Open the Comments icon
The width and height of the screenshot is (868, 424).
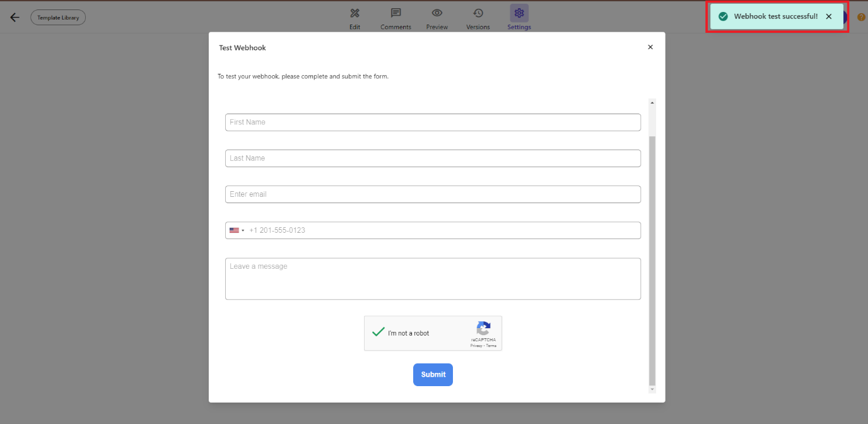396,13
